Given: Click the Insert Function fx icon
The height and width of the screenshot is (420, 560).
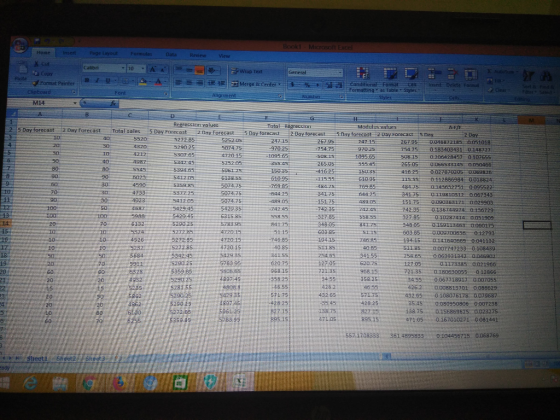Looking at the screenshot, I should coord(113,104).
